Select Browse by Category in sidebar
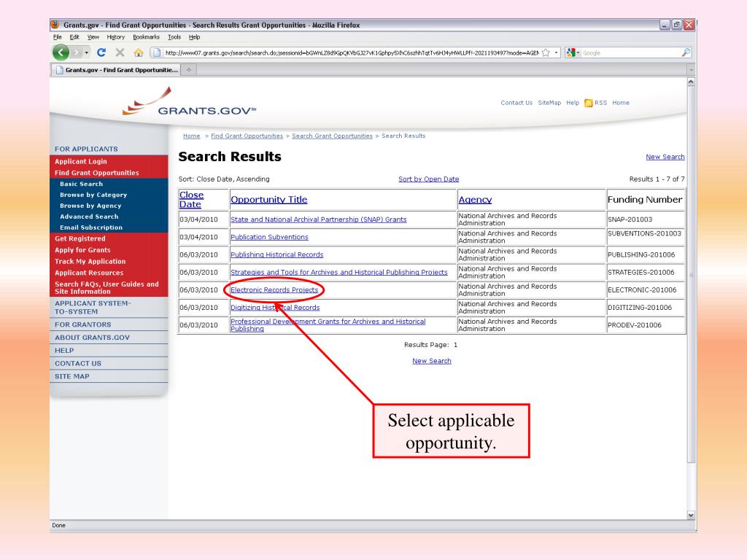 point(93,195)
